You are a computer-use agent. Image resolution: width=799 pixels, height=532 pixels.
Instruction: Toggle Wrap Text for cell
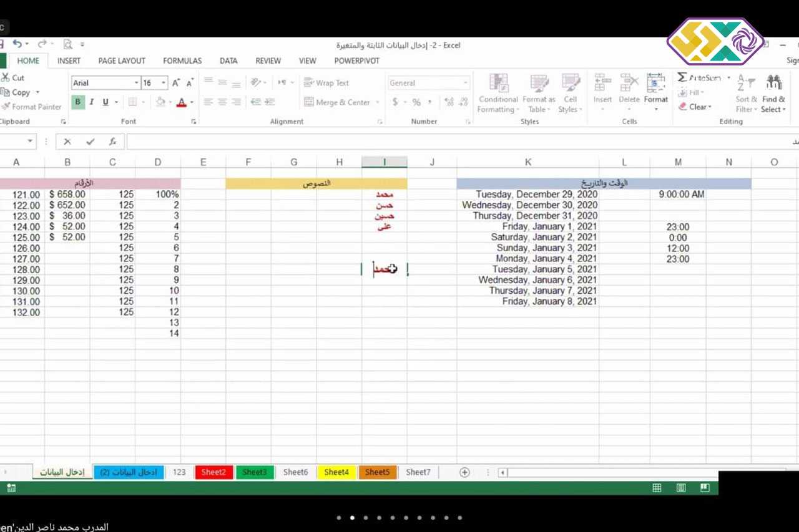326,83
